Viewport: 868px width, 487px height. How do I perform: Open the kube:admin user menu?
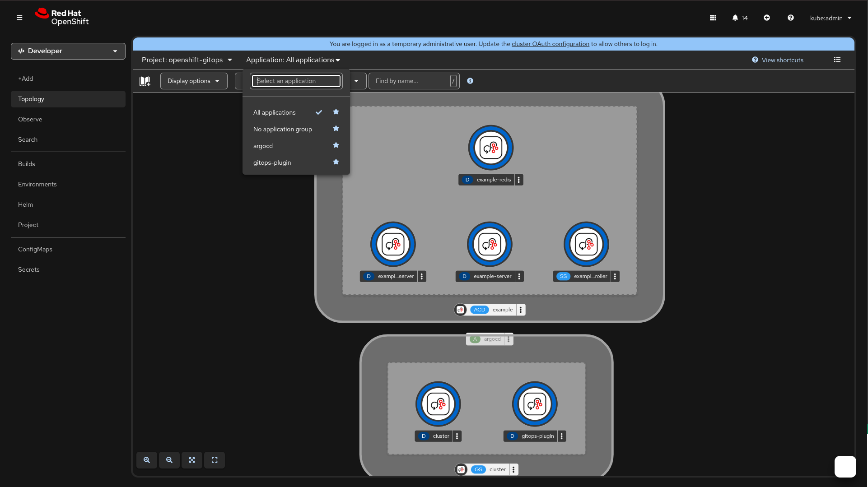pyautogui.click(x=831, y=18)
